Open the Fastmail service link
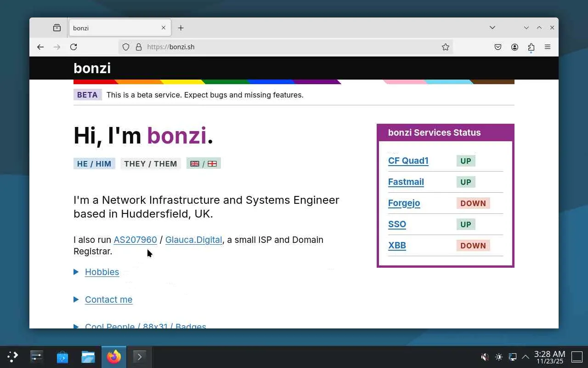 (406, 182)
